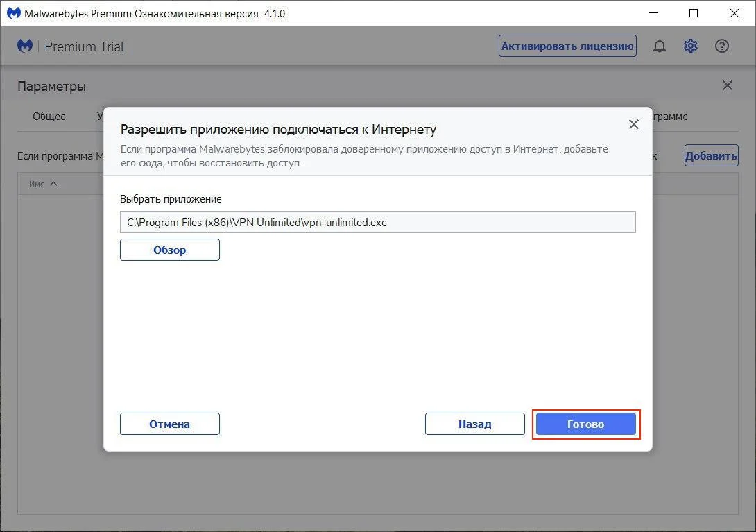Go back using the Назад button

click(x=474, y=424)
